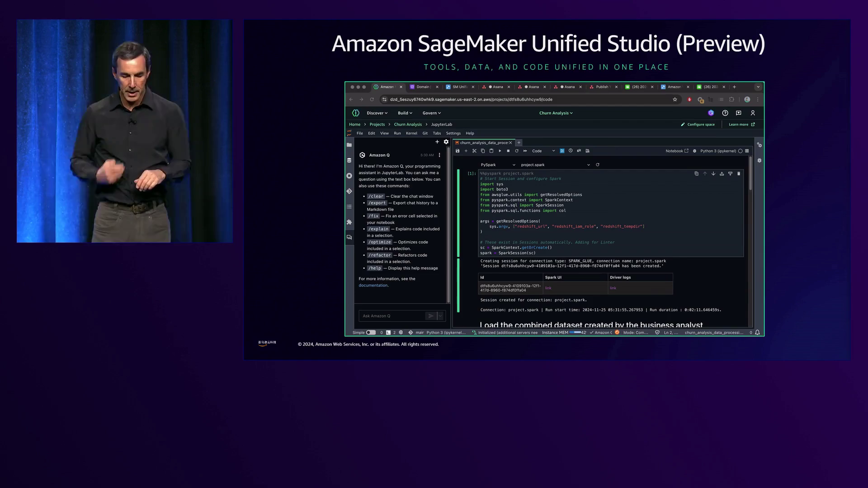Open the Amazon Q documentation link

click(x=373, y=285)
